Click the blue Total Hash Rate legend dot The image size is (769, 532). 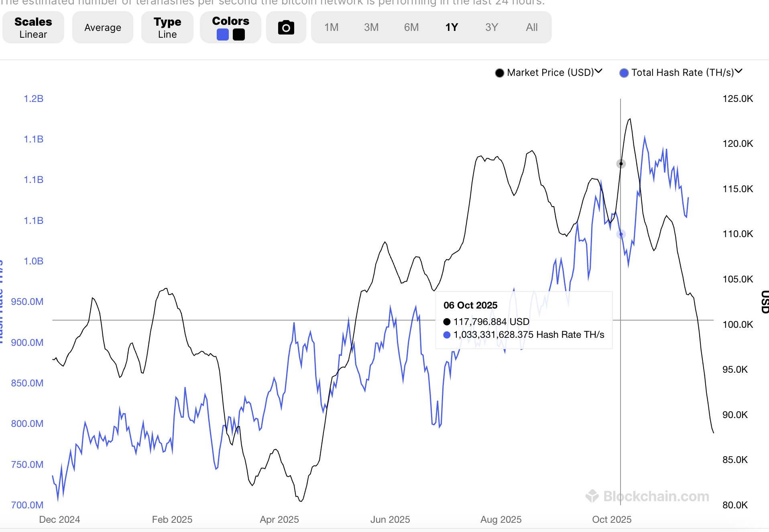coord(624,73)
